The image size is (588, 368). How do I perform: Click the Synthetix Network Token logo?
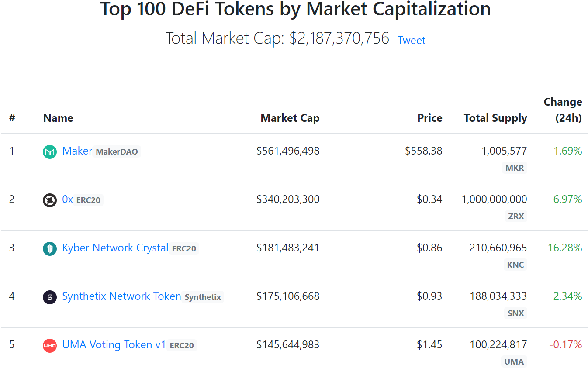(49, 296)
